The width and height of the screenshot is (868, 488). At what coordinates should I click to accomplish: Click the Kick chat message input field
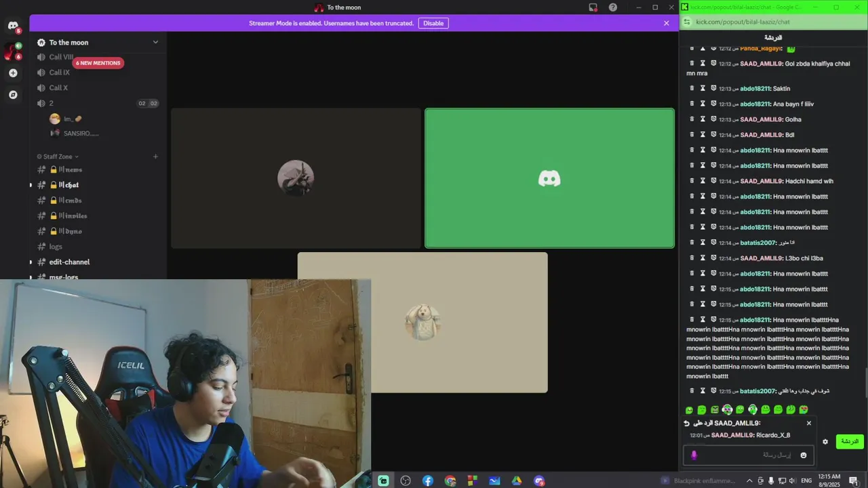pos(749,455)
